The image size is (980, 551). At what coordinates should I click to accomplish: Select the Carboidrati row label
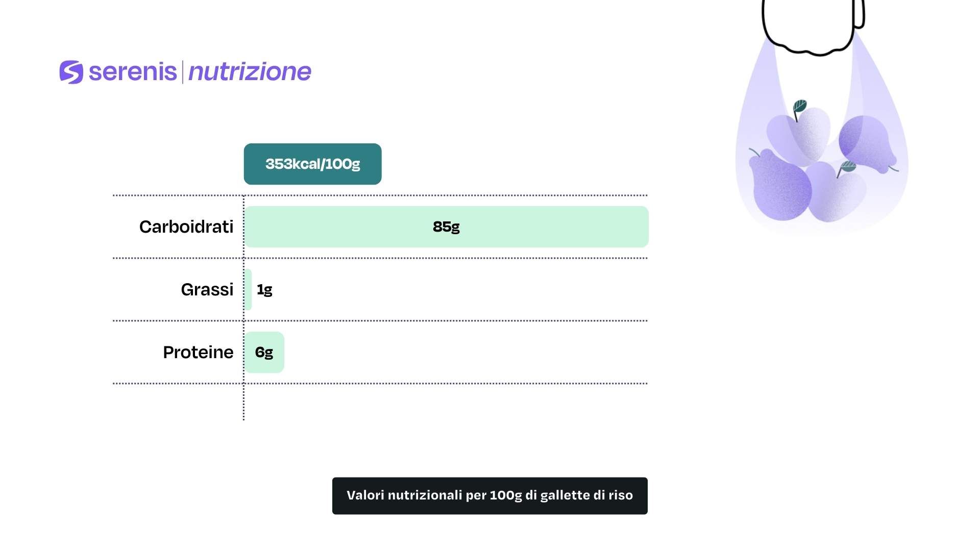[x=186, y=227]
